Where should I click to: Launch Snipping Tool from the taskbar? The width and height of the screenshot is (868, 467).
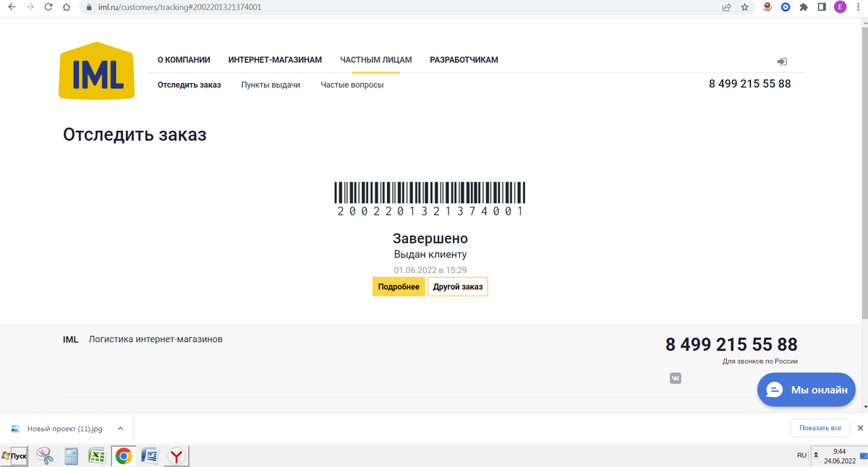tap(45, 456)
